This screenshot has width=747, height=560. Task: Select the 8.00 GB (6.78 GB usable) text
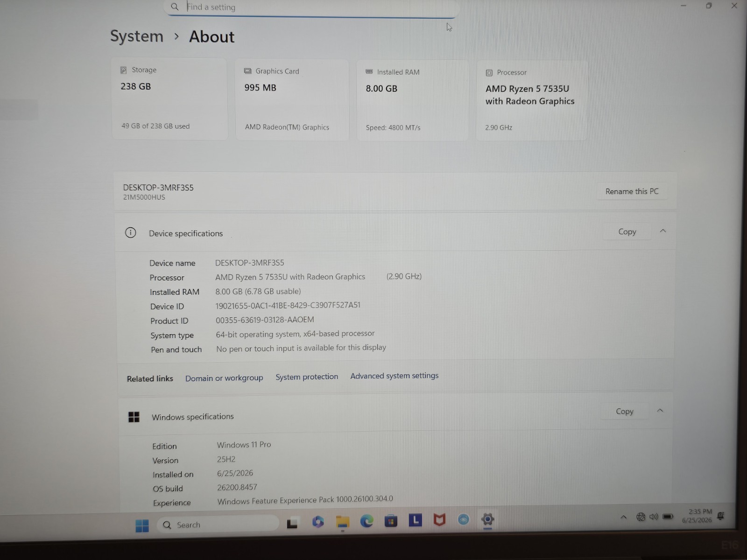coord(258,291)
